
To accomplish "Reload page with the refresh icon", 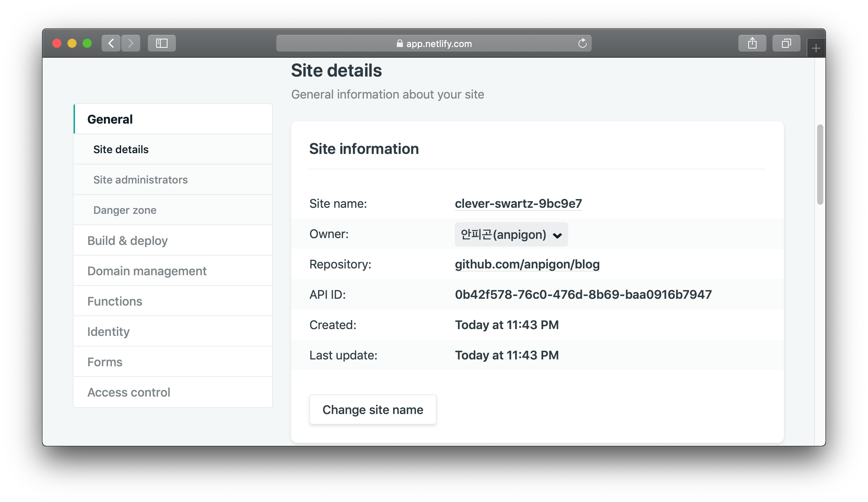I will [x=582, y=43].
